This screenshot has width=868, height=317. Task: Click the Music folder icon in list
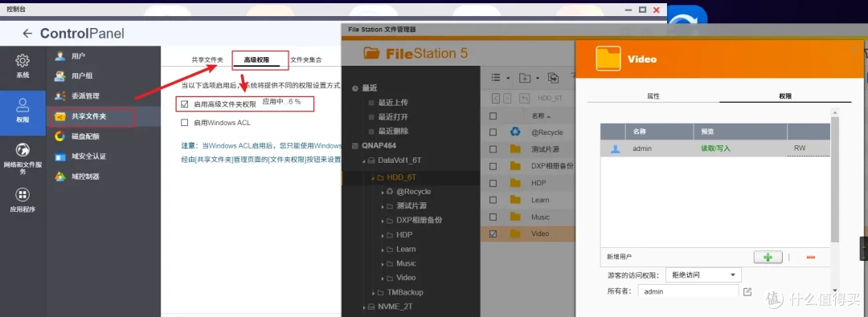click(515, 217)
